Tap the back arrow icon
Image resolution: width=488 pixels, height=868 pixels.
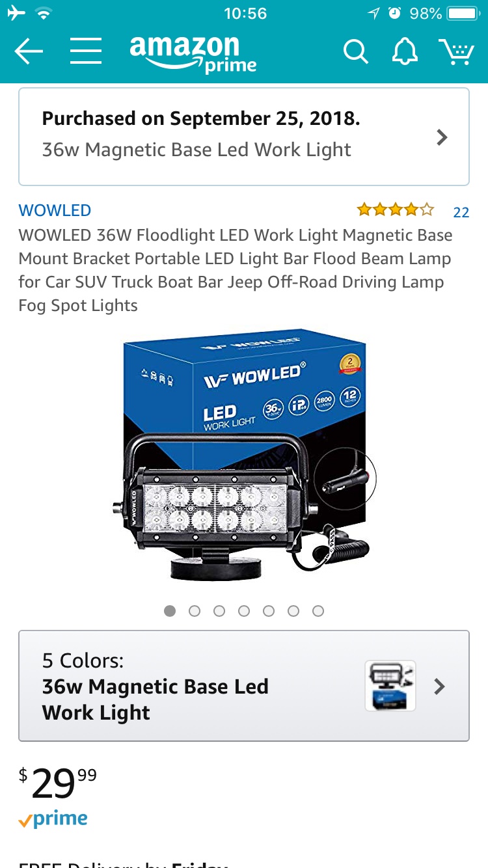coord(29,51)
